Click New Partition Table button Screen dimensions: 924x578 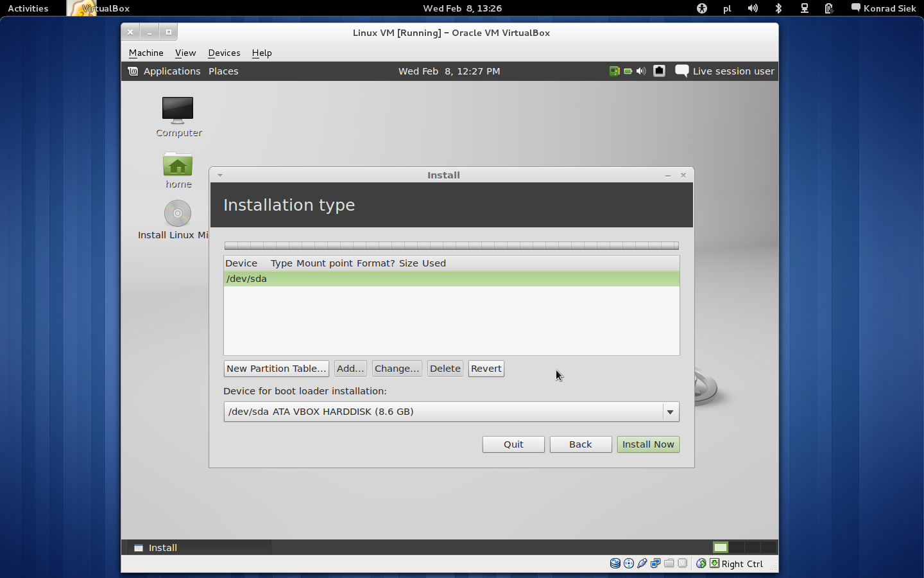(277, 369)
